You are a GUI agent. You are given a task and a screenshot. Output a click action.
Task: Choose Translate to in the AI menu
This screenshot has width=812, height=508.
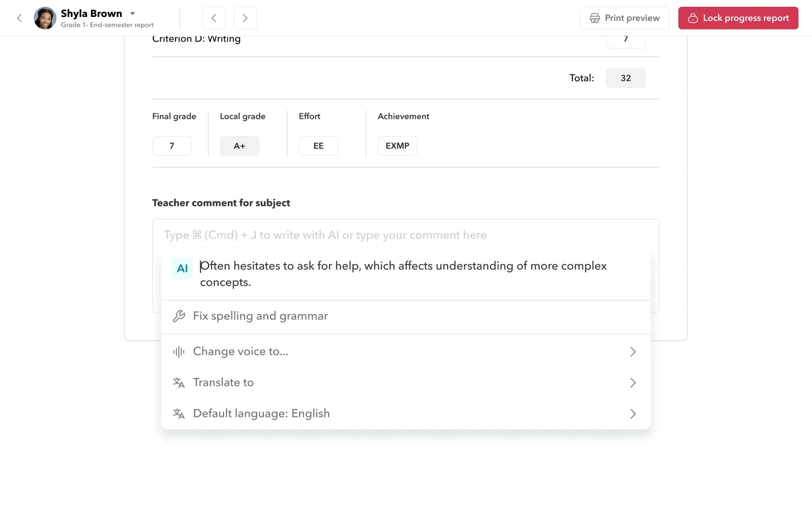pyautogui.click(x=223, y=383)
